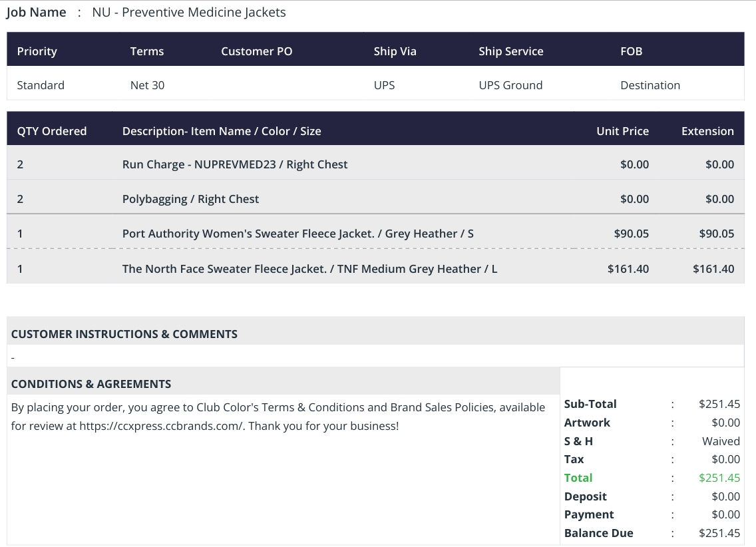
Task: Click the Balance Due amount
Action: tap(719, 533)
